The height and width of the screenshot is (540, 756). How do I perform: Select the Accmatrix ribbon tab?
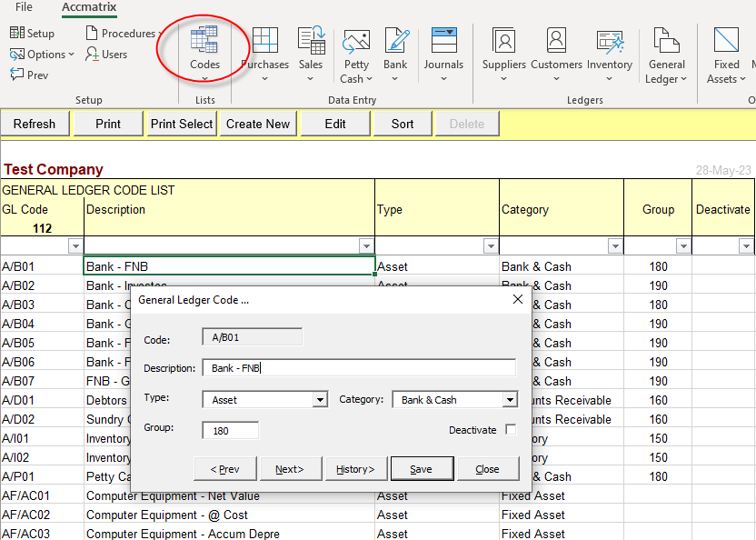coord(89,7)
